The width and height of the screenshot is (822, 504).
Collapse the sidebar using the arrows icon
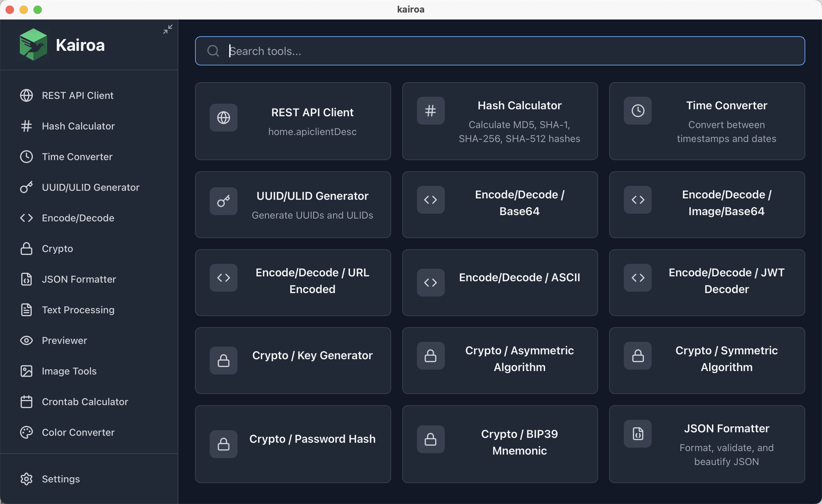[x=168, y=29]
